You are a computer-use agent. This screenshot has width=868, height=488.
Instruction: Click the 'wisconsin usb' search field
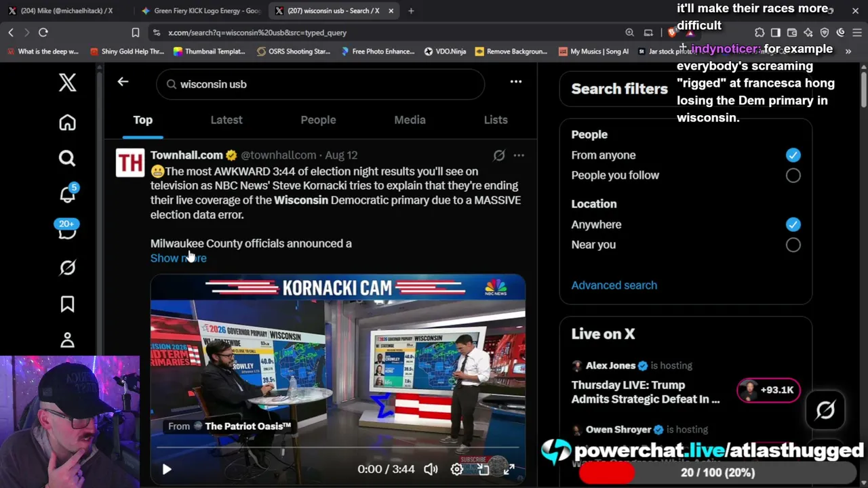320,84
